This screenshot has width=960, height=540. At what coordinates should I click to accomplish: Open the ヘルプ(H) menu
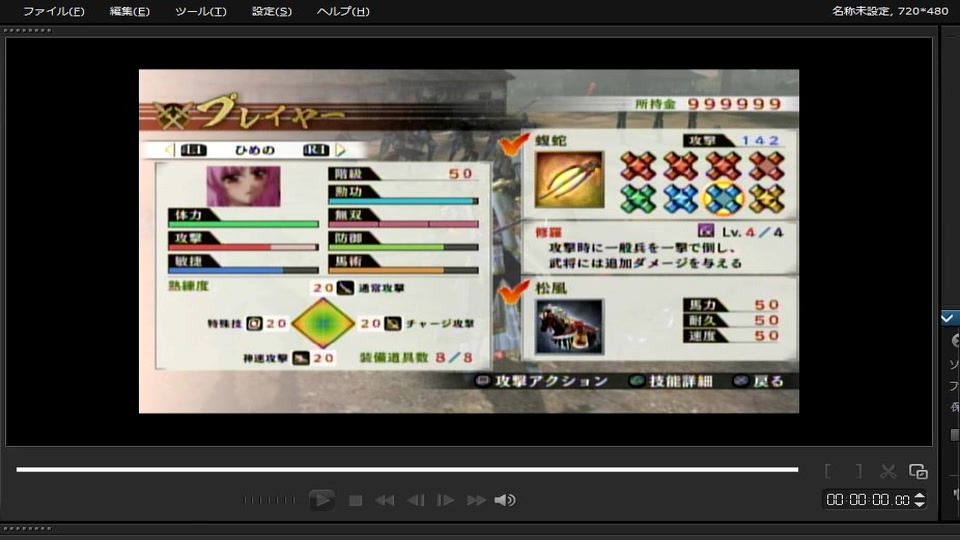(343, 11)
